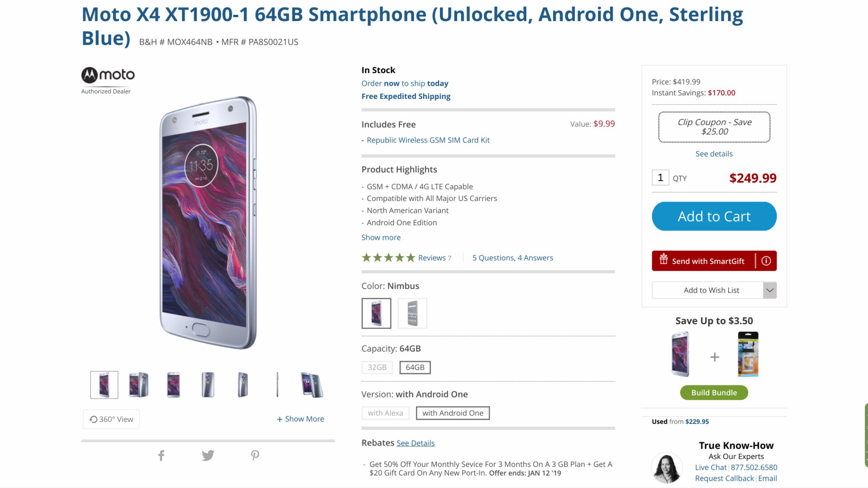Image resolution: width=868 pixels, height=488 pixels.
Task: Select the 32GB capacity option
Action: point(377,367)
